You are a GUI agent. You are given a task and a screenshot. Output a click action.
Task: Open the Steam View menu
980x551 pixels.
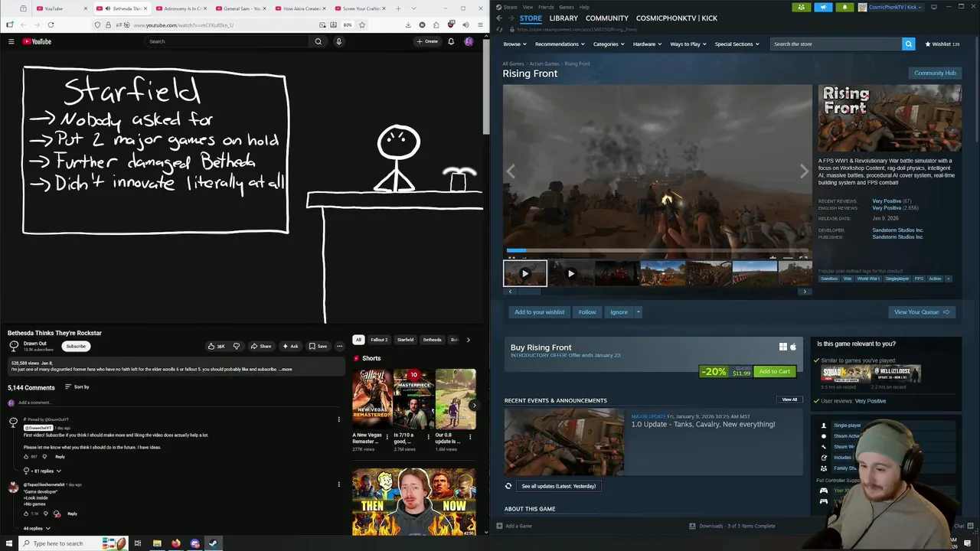coord(528,7)
